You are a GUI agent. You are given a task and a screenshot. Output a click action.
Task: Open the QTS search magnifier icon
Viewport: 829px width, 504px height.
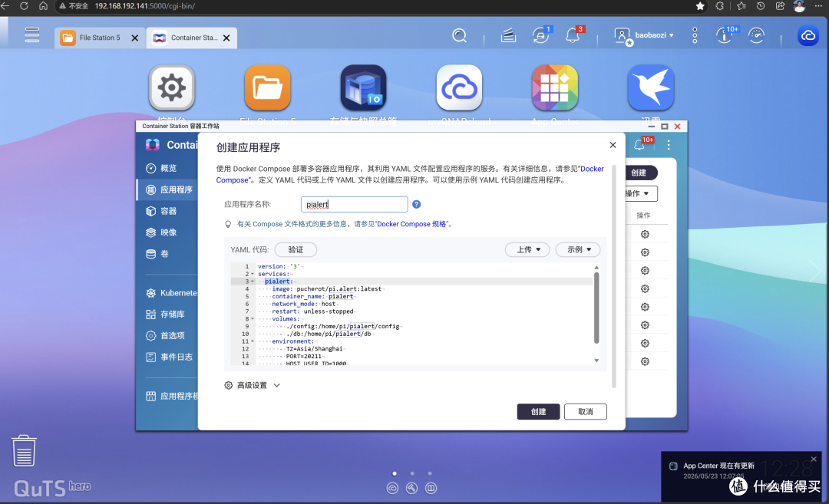click(460, 35)
